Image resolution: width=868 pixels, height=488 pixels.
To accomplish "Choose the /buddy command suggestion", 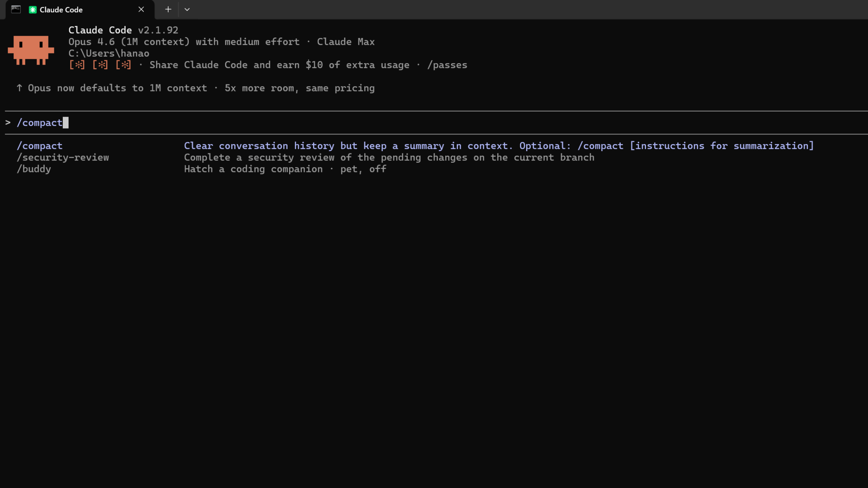I will (34, 169).
